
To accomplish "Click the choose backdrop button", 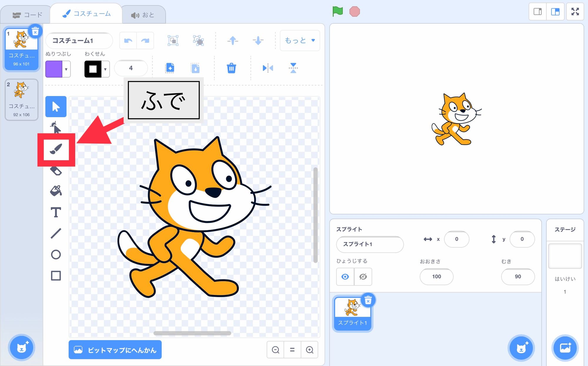I will click(565, 348).
